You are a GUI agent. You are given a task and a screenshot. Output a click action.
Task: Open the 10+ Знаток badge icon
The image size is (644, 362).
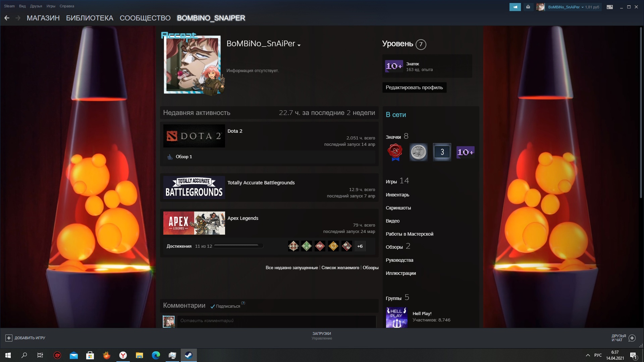click(394, 66)
